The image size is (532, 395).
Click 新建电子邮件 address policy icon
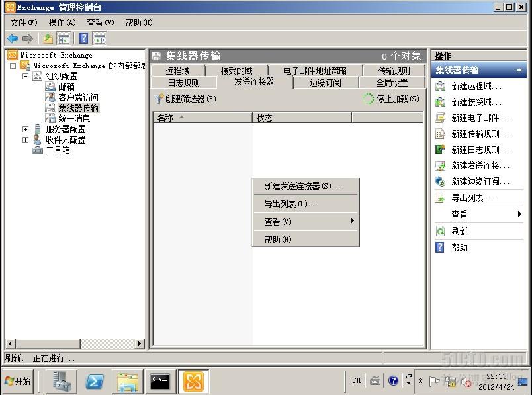pyautogui.click(x=441, y=118)
